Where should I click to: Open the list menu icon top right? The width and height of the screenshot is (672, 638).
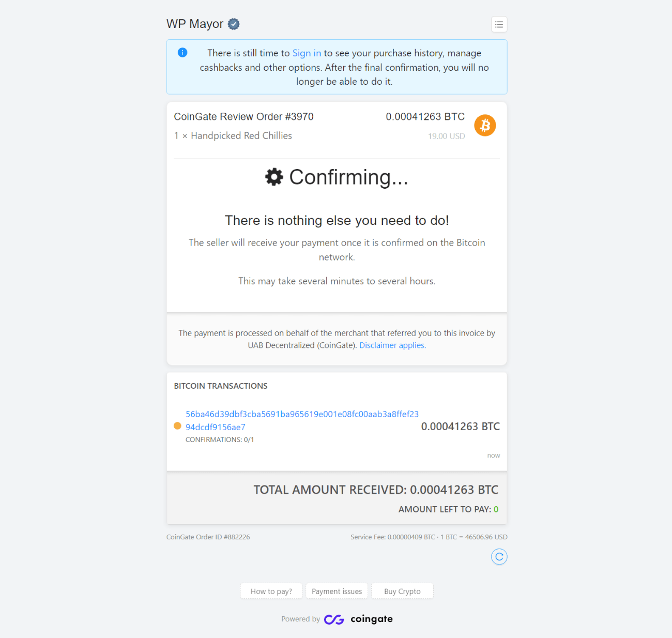[499, 24]
